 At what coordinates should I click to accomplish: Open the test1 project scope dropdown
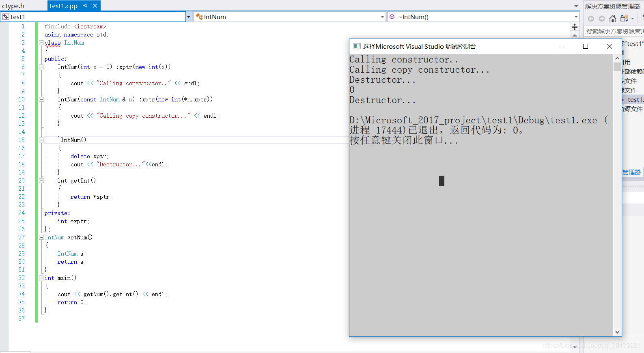(x=188, y=17)
